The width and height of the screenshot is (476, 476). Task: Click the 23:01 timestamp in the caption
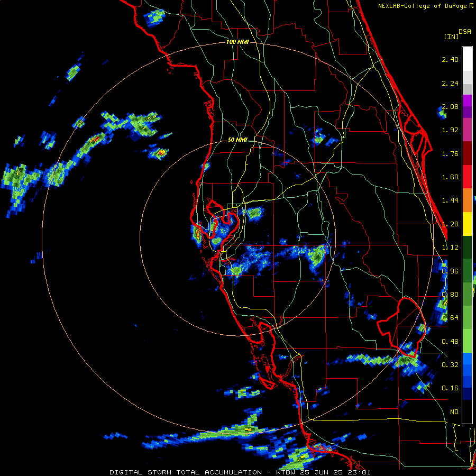click(360, 472)
